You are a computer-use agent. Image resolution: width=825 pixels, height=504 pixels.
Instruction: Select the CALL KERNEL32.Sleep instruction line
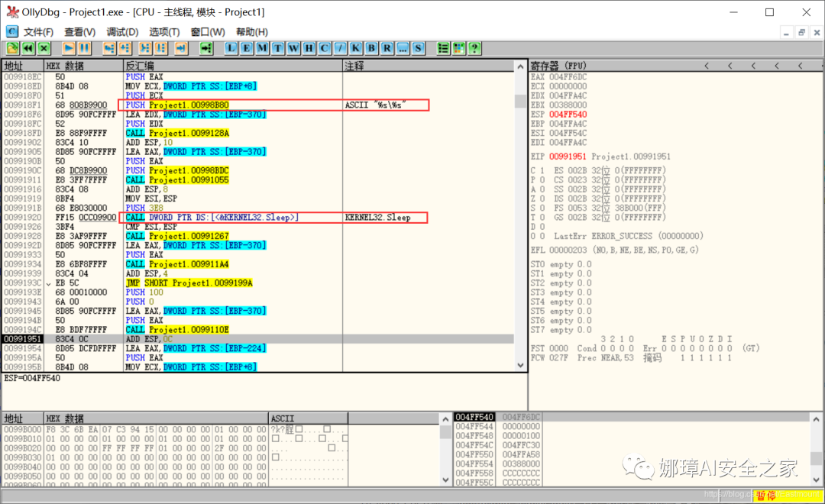(258, 218)
